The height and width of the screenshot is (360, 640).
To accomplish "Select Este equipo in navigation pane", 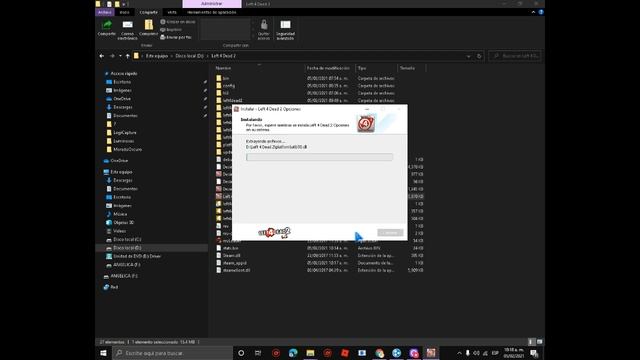I will [x=121, y=172].
